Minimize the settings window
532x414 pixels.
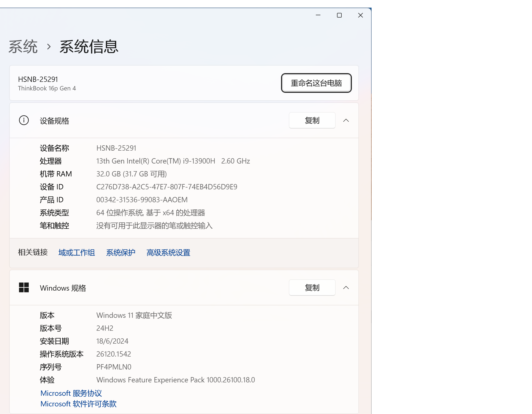tap(318, 15)
